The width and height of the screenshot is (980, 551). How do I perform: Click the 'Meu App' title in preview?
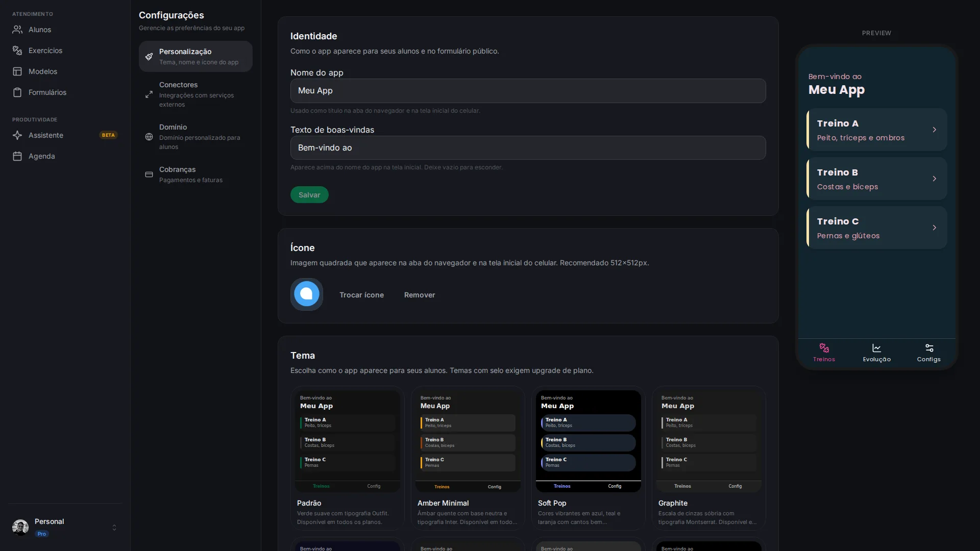pos(837,90)
